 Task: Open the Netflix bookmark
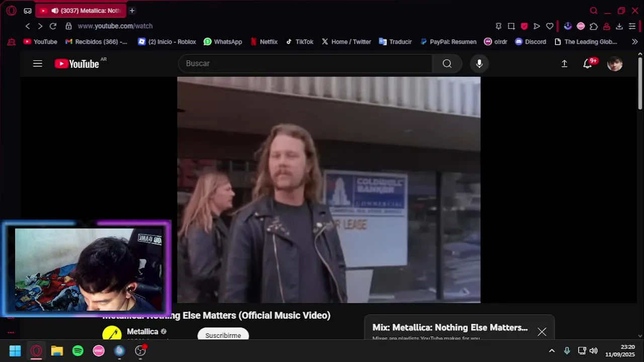[264, 42]
